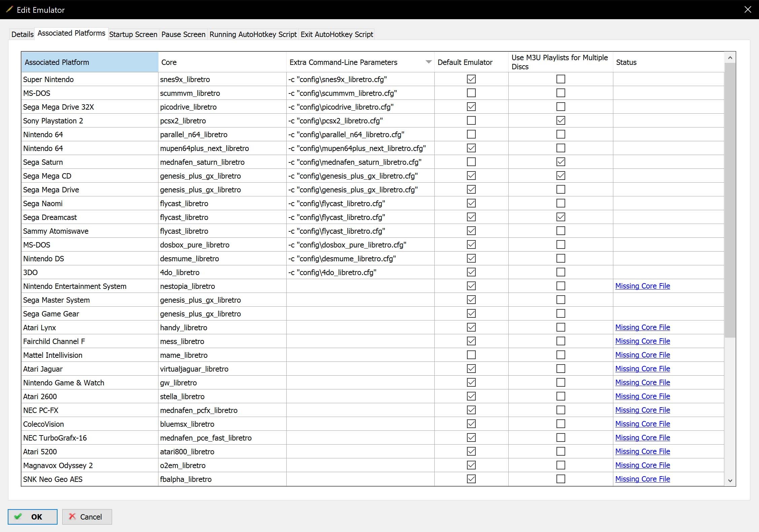The width and height of the screenshot is (759, 532).
Task: Click the Cancel button
Action: pyautogui.click(x=87, y=517)
